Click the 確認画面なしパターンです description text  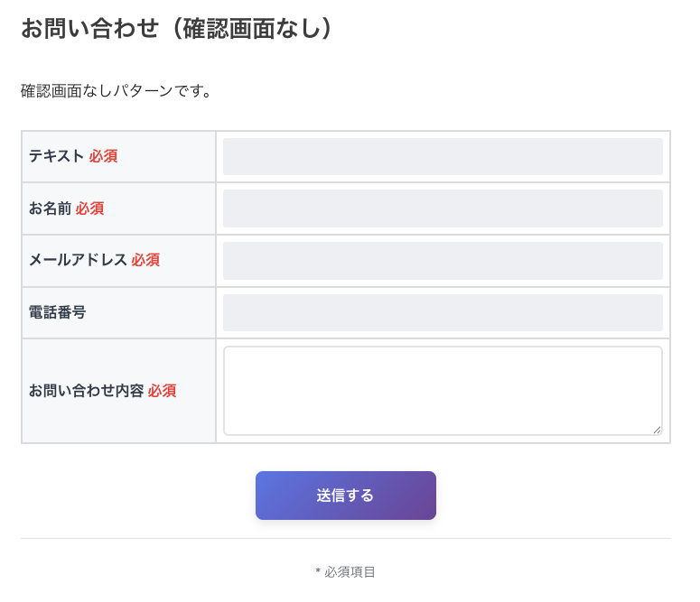117,91
